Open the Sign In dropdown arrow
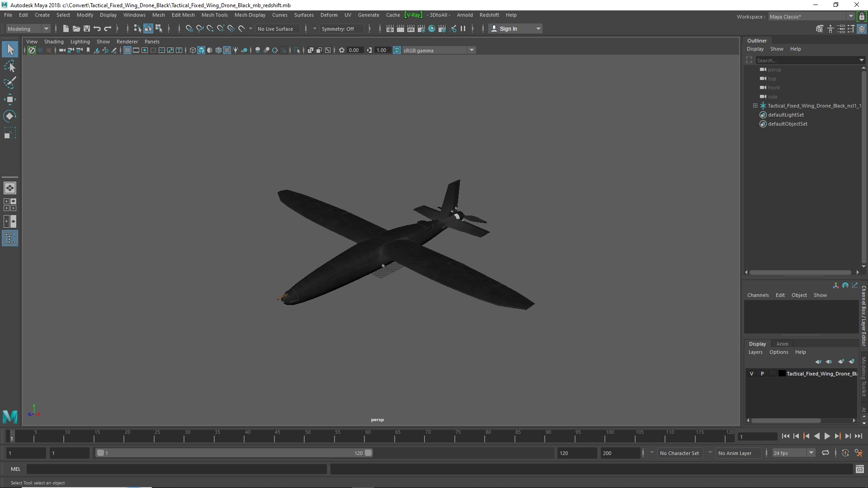868x488 pixels. pyautogui.click(x=538, y=28)
